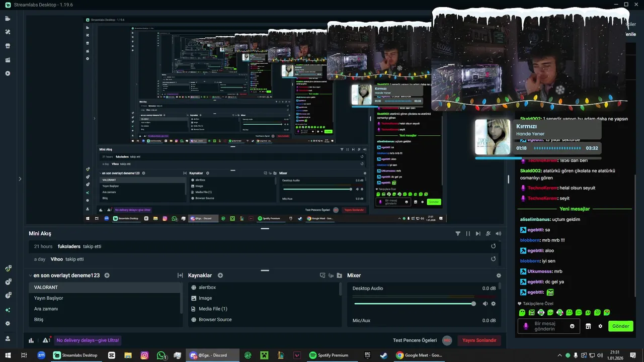Replay the fukoladers follow alert

[x=493, y=246]
